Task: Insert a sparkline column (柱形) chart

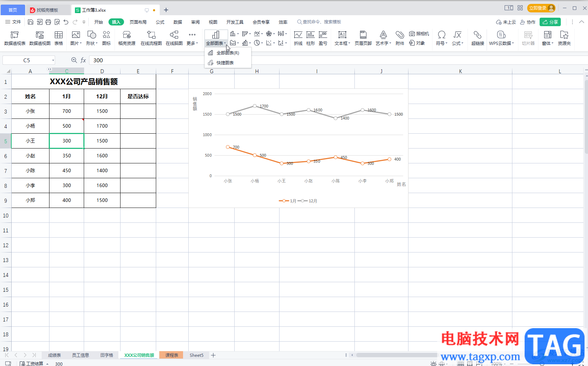Action: tap(311, 38)
